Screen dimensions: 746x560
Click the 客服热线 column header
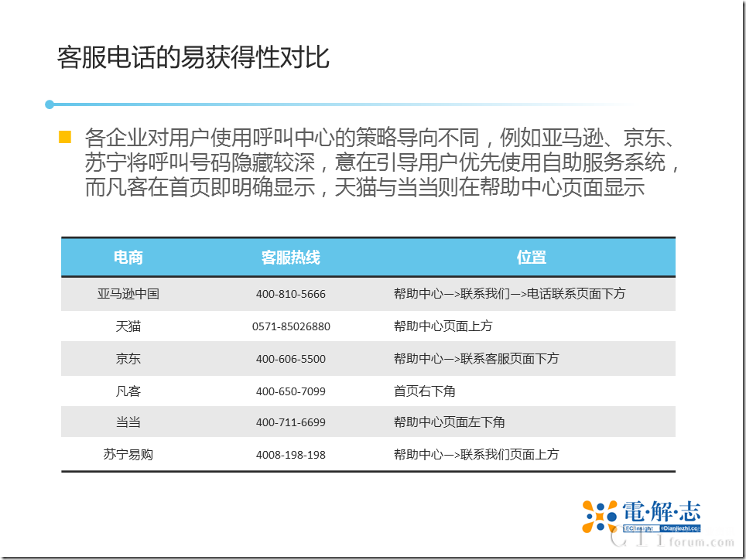tap(291, 258)
